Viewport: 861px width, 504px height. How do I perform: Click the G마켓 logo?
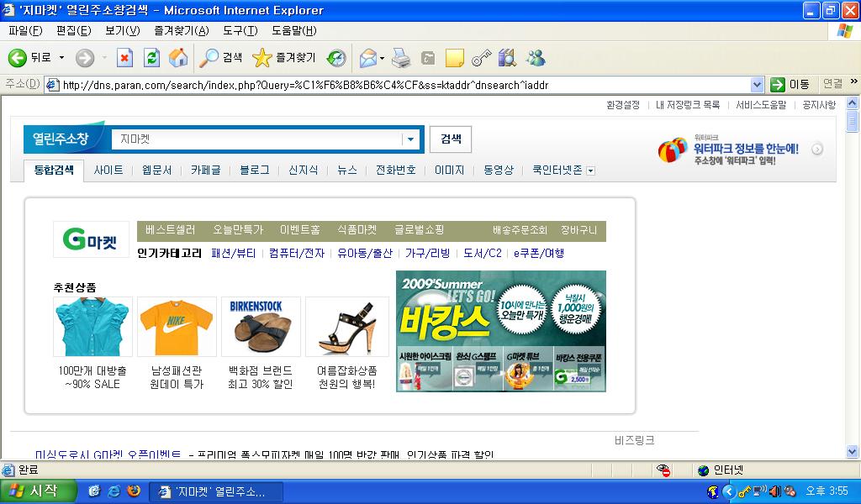91,239
